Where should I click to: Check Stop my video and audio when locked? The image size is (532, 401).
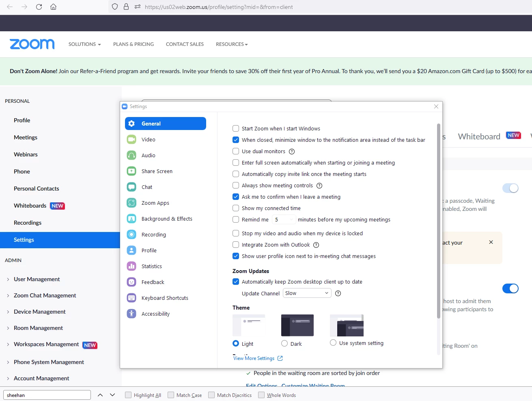(236, 233)
